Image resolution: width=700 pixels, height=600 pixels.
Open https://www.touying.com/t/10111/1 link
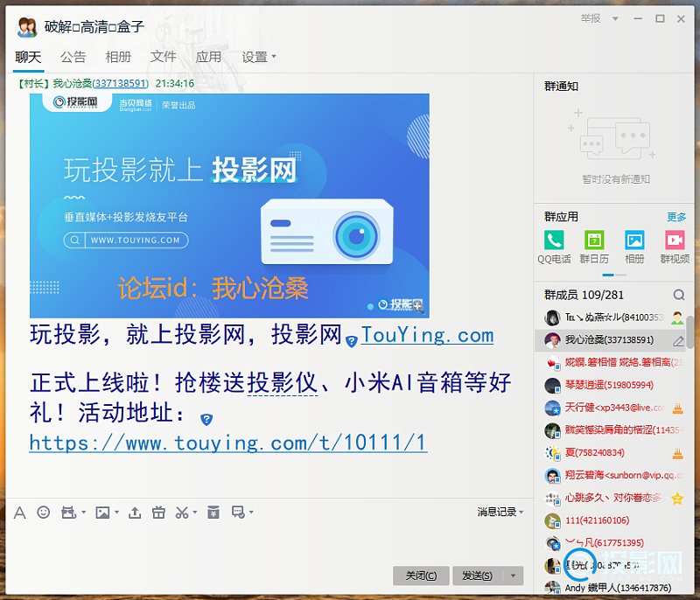coord(228,443)
